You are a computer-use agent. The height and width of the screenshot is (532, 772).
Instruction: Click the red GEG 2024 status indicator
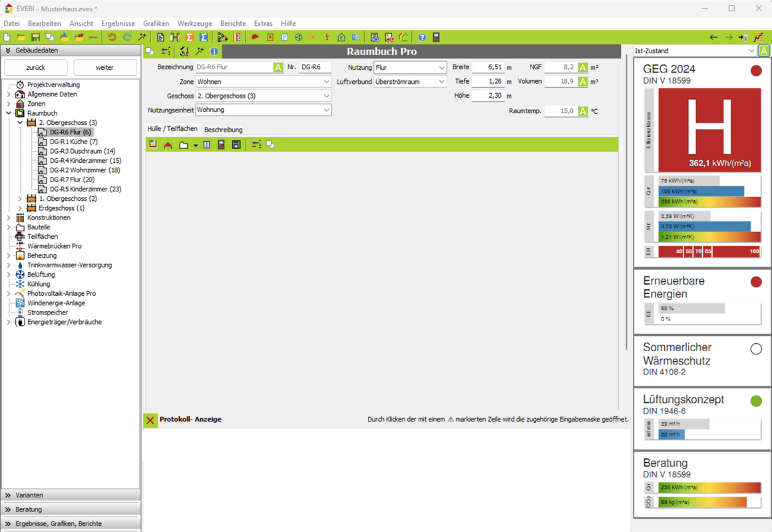click(x=756, y=70)
